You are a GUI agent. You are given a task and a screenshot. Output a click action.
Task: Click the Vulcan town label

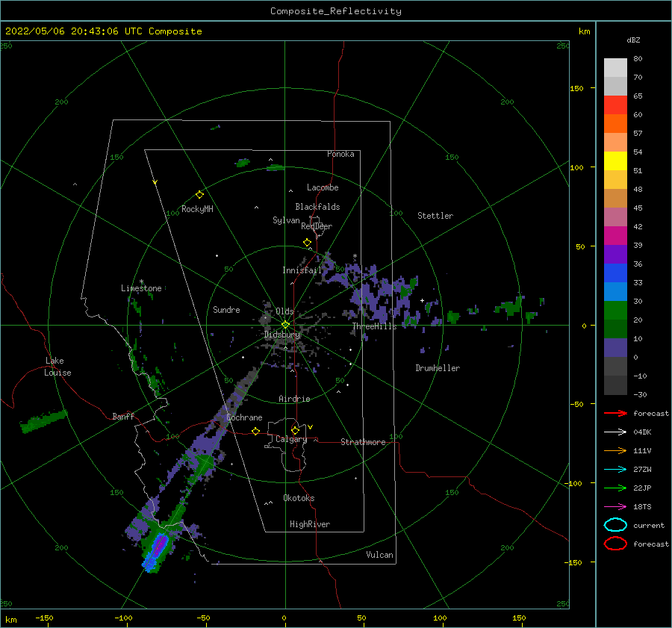(x=379, y=555)
